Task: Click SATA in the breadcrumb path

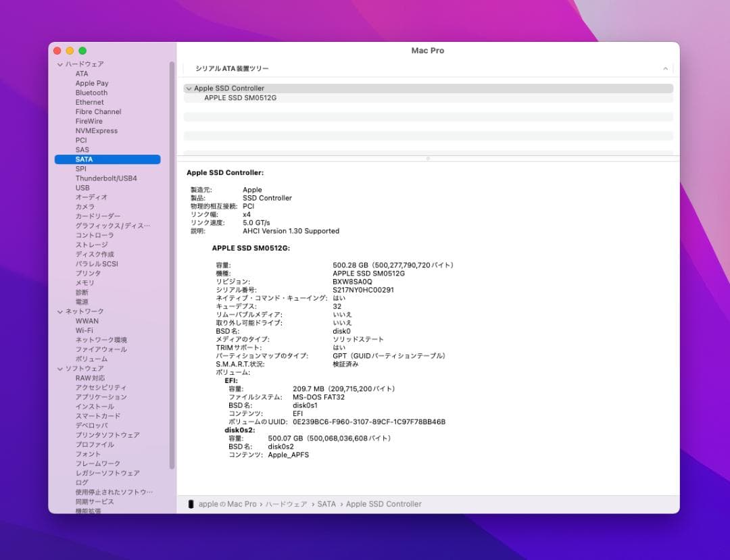Action: click(327, 504)
